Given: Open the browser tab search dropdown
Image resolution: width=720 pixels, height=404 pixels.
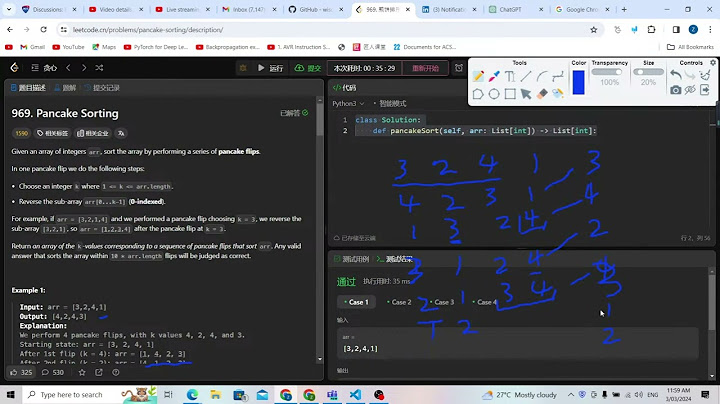Looking at the screenshot, I should 9,9.
